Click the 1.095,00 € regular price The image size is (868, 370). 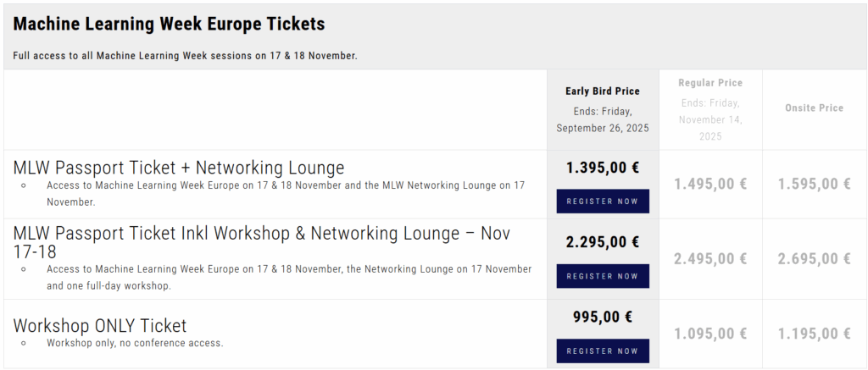coord(710,334)
